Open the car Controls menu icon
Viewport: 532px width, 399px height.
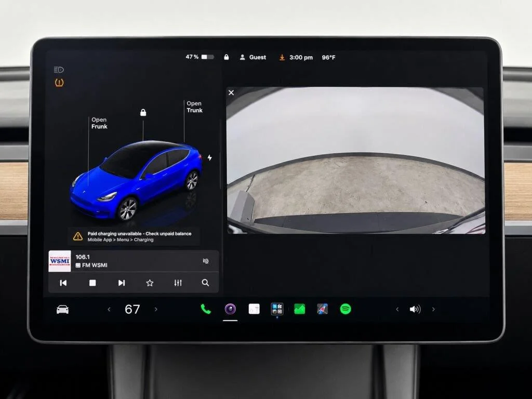pyautogui.click(x=62, y=310)
